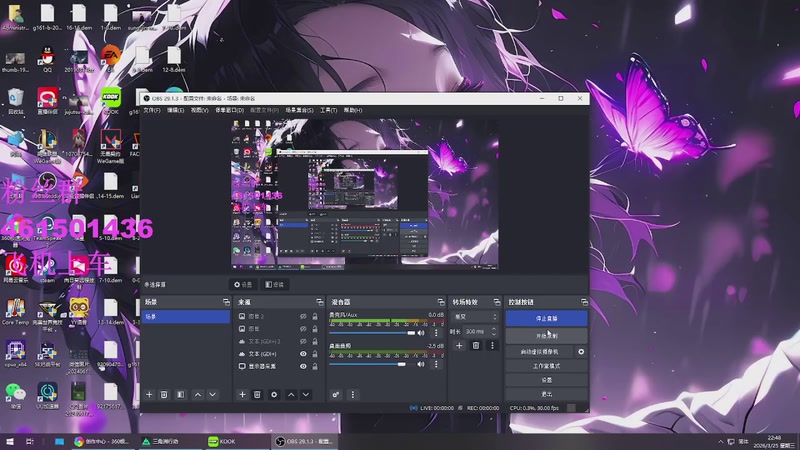800x450 pixels.
Task: Open Mic/Aux channel options dots
Action: pyautogui.click(x=436, y=333)
